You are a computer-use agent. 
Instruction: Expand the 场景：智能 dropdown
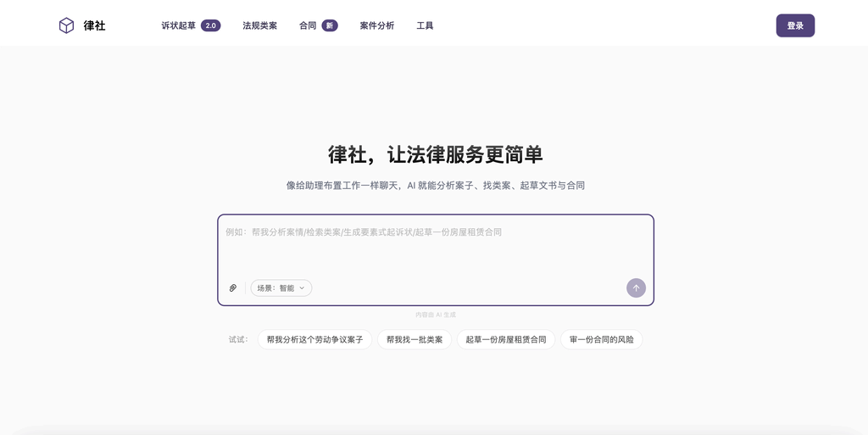[281, 287]
